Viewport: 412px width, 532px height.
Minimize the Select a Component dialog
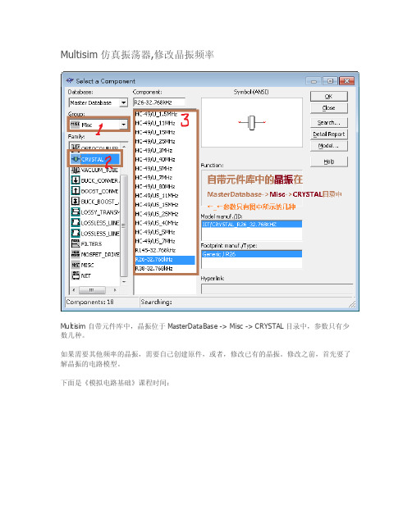(x=314, y=81)
